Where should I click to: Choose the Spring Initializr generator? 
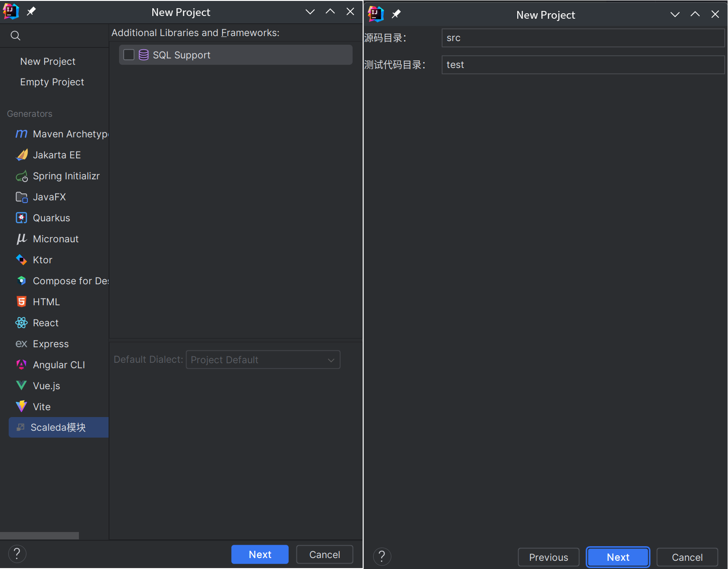point(66,176)
